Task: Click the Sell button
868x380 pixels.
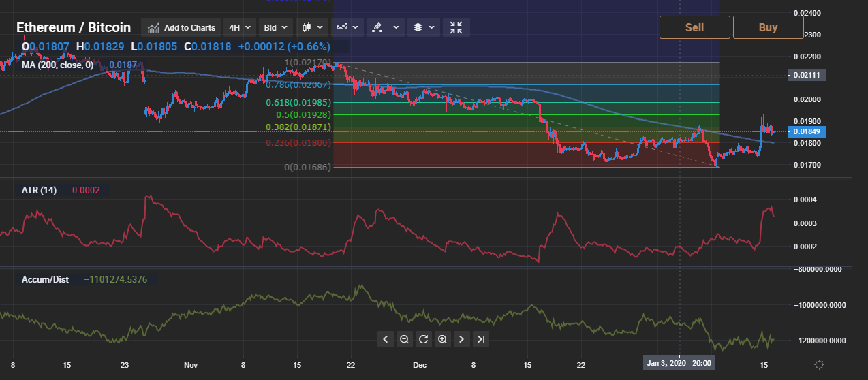Action: click(x=694, y=27)
